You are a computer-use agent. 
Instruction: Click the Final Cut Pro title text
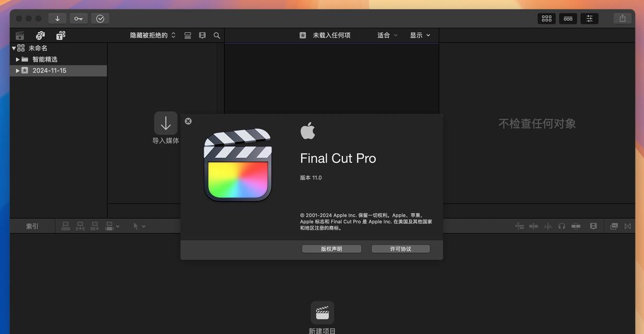coord(338,159)
